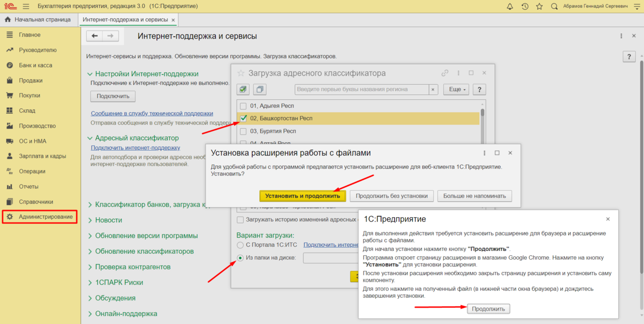This screenshot has width=644, height=324.
Task: Copy link icon in classifier window title
Action: click(x=445, y=73)
